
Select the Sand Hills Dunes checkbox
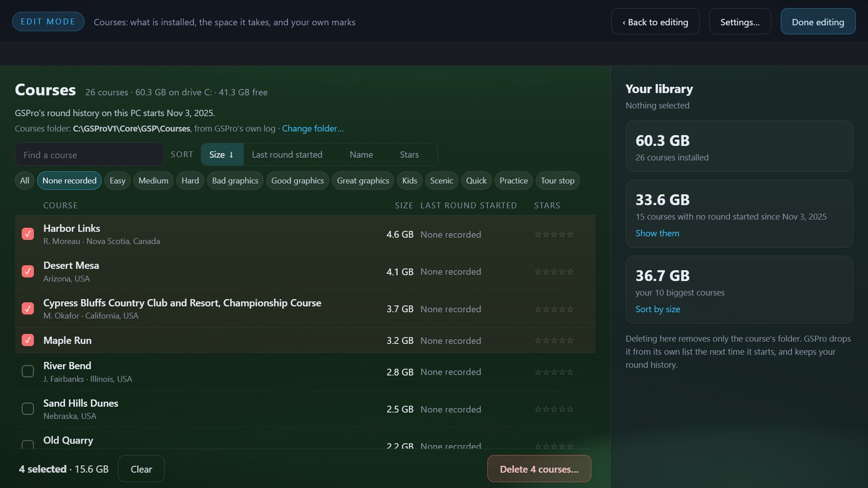point(28,409)
